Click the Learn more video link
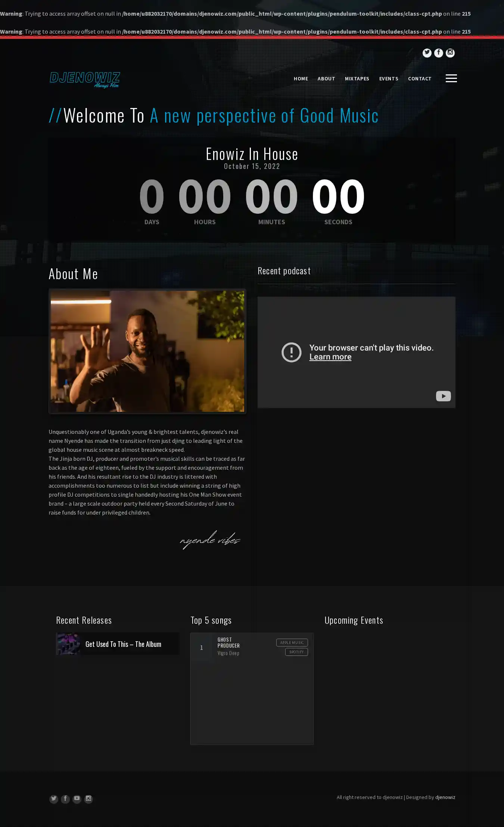Viewport: 504px width, 827px height. click(330, 357)
